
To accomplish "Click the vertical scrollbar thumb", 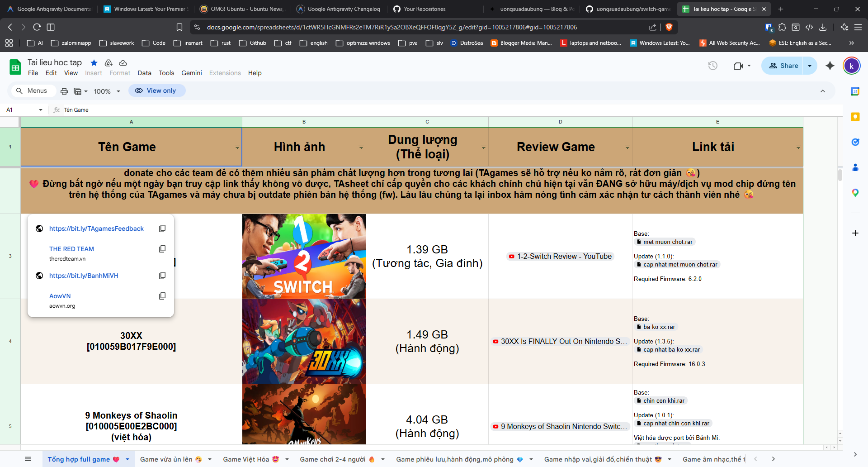I will [840, 175].
